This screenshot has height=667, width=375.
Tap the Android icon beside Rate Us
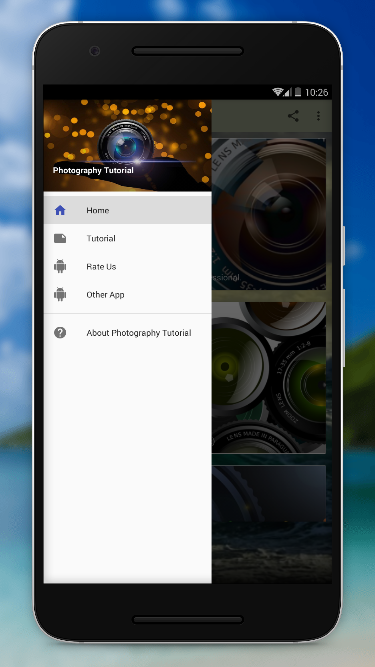(x=60, y=266)
